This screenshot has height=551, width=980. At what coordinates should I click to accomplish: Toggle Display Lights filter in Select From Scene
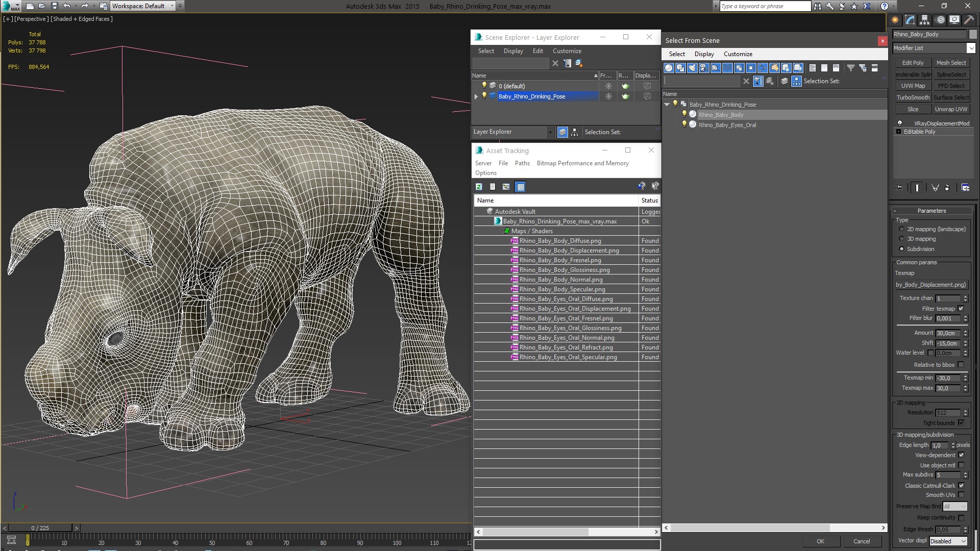[x=692, y=68]
